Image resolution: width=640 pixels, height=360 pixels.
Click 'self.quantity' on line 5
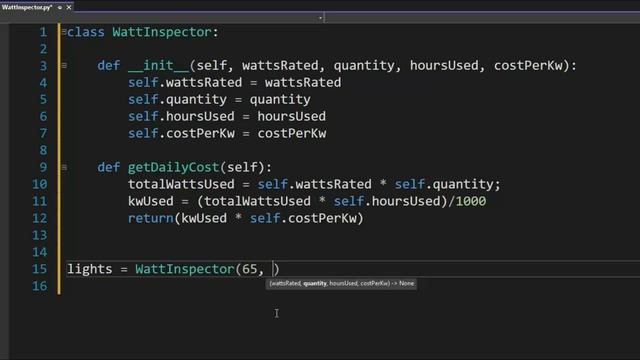click(177, 100)
